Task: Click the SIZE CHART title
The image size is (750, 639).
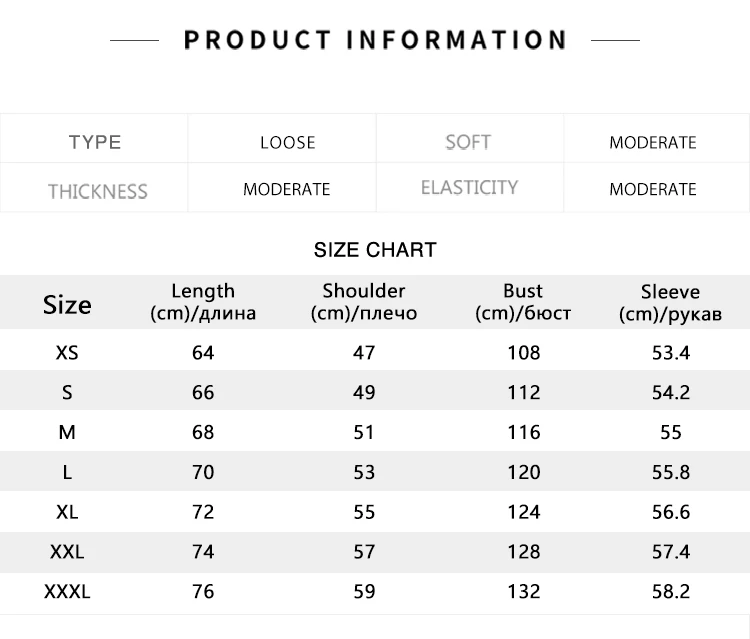Action: [375, 250]
